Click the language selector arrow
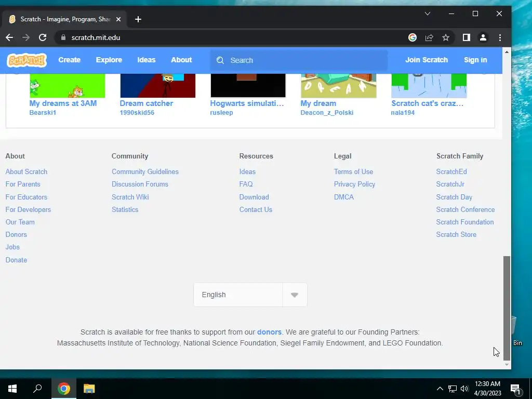 tap(295, 295)
